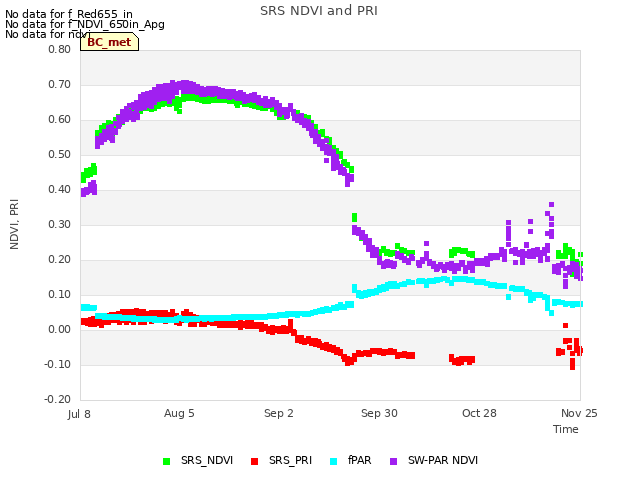Select the SRS_NDVI legend label
This screenshot has height=480, width=640.
[x=207, y=460]
